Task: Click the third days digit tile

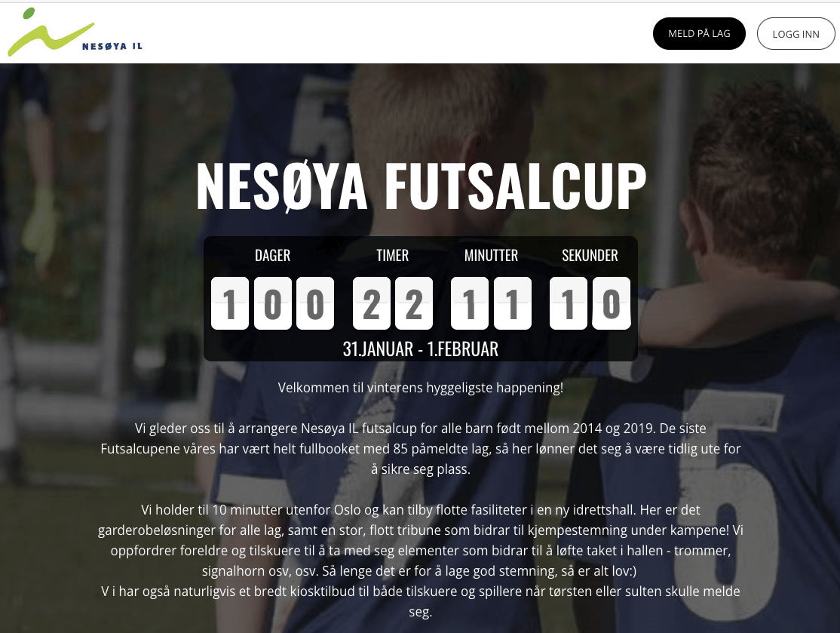Action: 315,303
